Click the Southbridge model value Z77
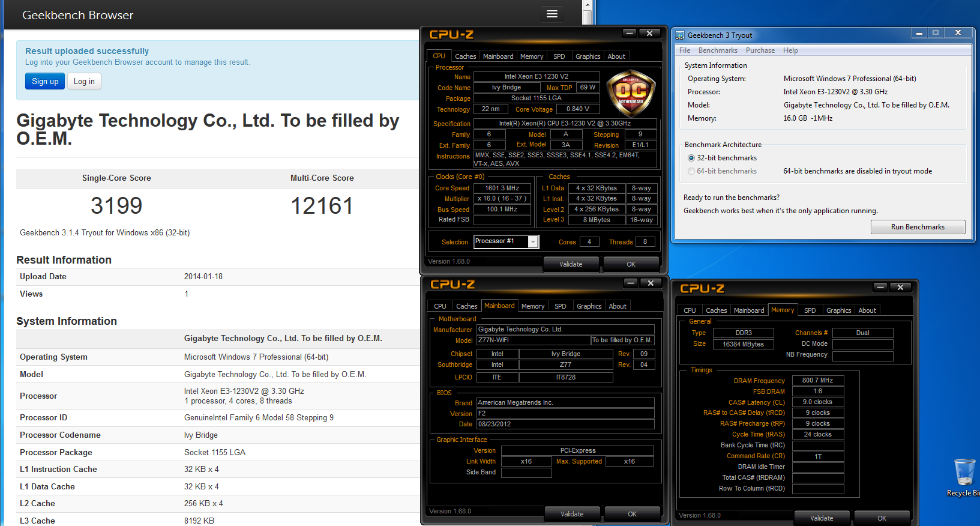The width and height of the screenshot is (980, 526). point(566,364)
